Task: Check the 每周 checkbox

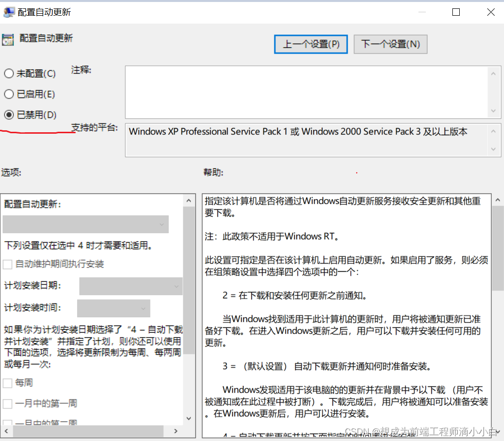Action: click(7, 383)
